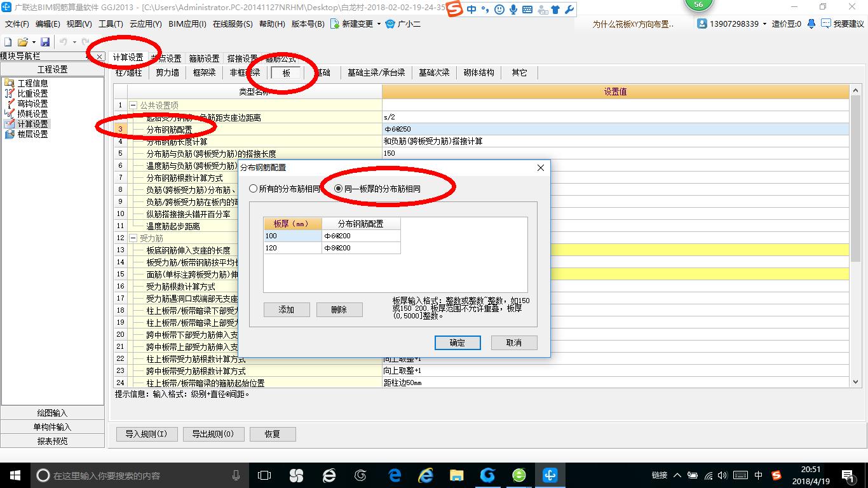Image resolution: width=868 pixels, height=488 pixels.
Task: Switch to the 箍筋设置 tab
Action: pos(204,58)
